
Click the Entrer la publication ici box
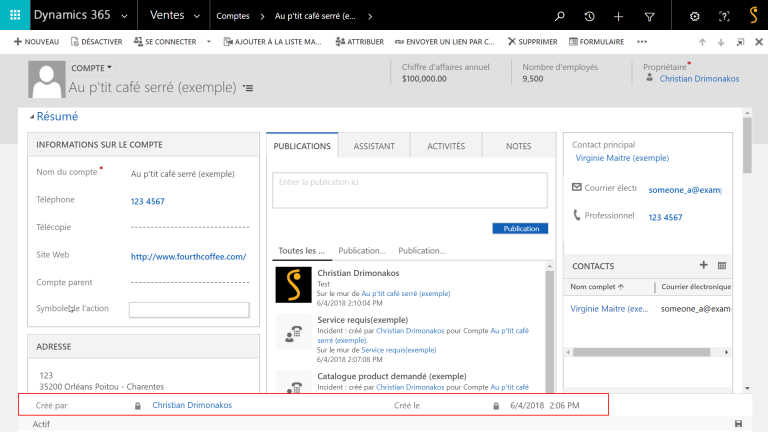point(410,190)
